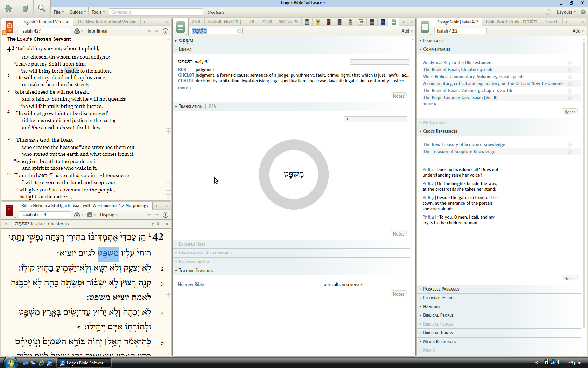588x368 pixels.
Task: Open the Hebrew Bible textual search link
Action: (191, 285)
